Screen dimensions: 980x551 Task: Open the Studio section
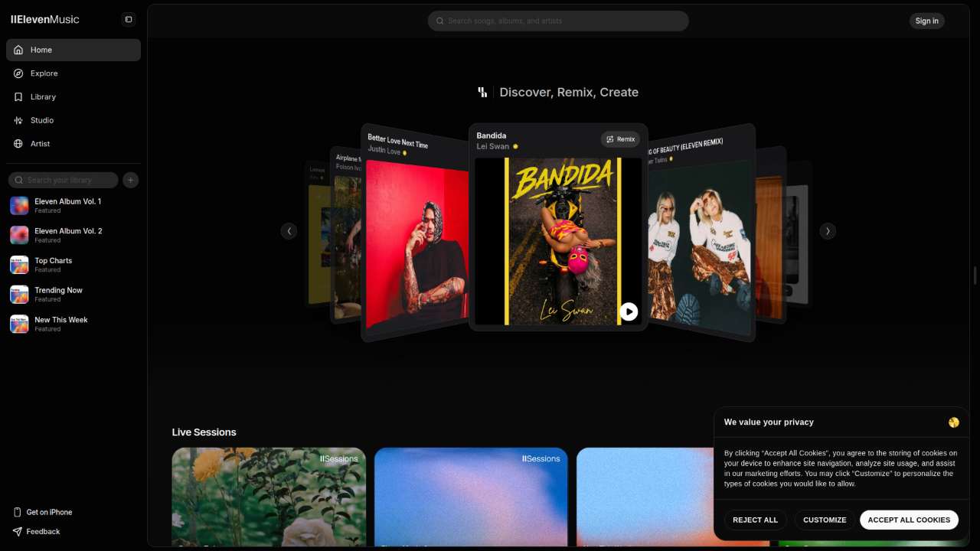pos(73,120)
